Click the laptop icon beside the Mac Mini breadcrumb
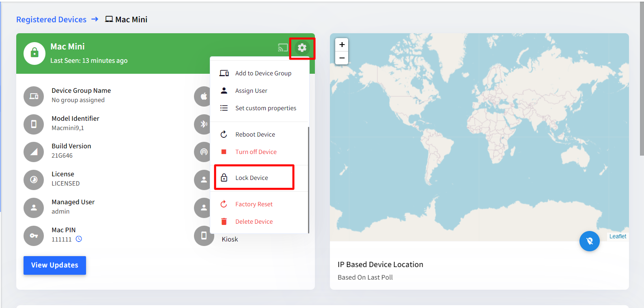 pos(109,19)
